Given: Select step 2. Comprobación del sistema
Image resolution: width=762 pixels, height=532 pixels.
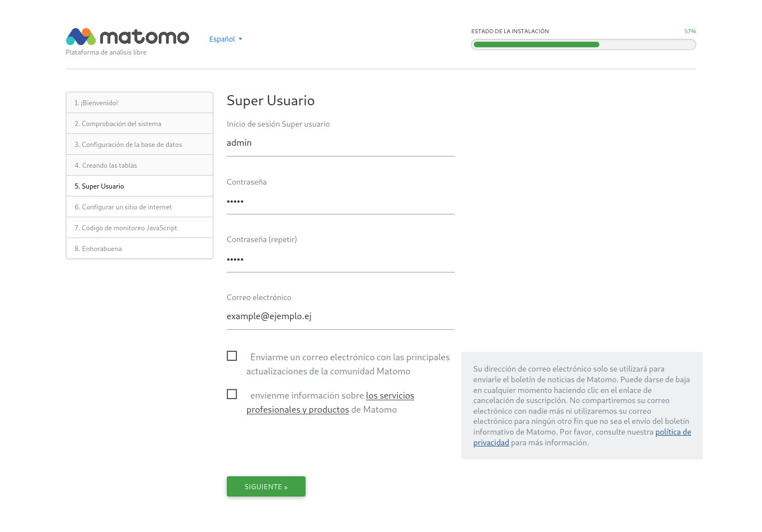Looking at the screenshot, I should [140, 124].
